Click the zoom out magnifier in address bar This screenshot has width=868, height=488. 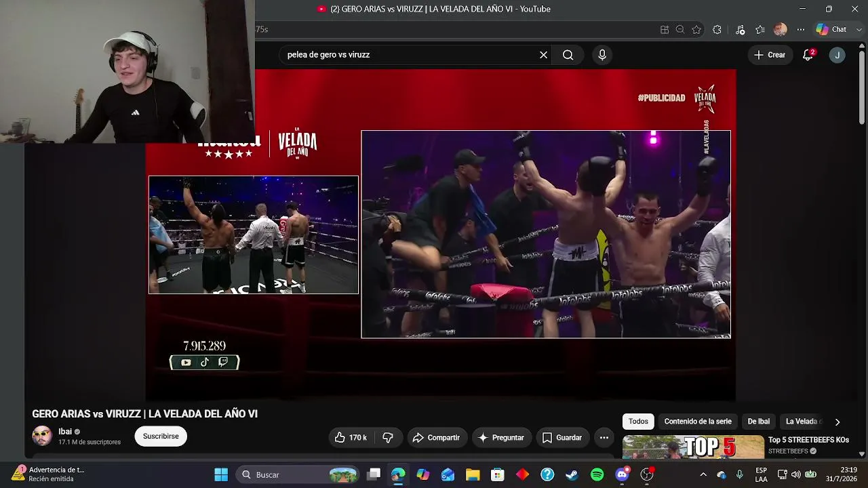680,30
